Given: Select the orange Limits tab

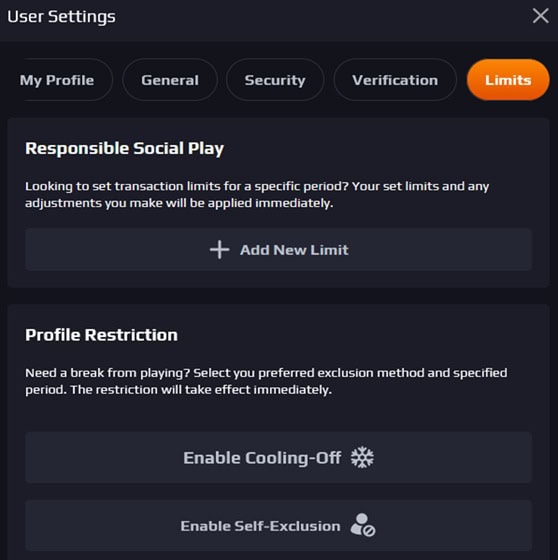Looking at the screenshot, I should (x=508, y=80).
